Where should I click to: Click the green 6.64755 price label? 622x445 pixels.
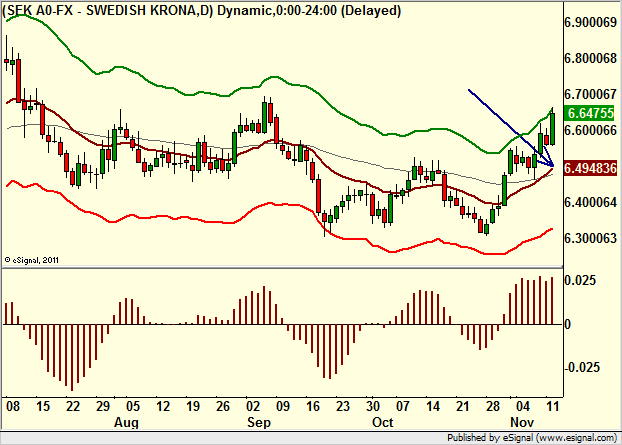(x=591, y=113)
